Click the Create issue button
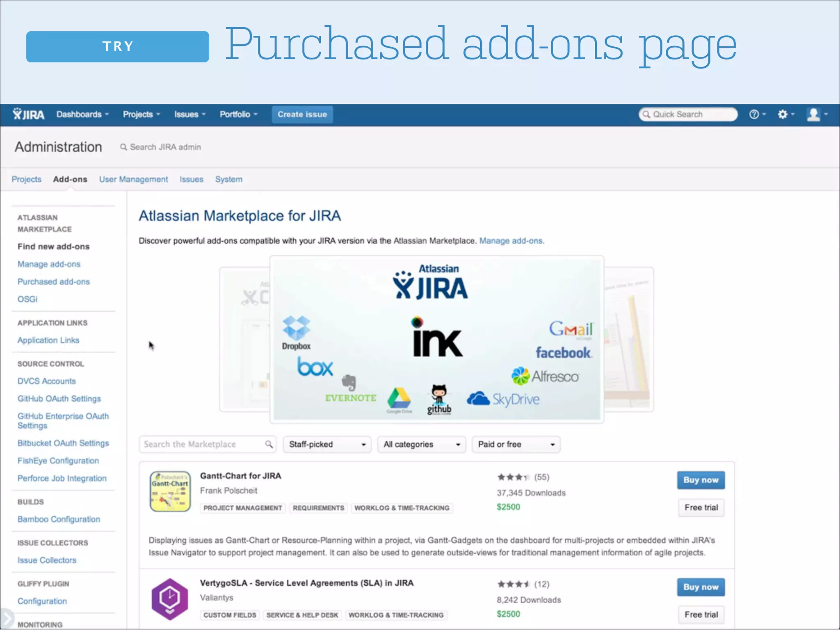This screenshot has width=840, height=630. pyautogui.click(x=302, y=114)
